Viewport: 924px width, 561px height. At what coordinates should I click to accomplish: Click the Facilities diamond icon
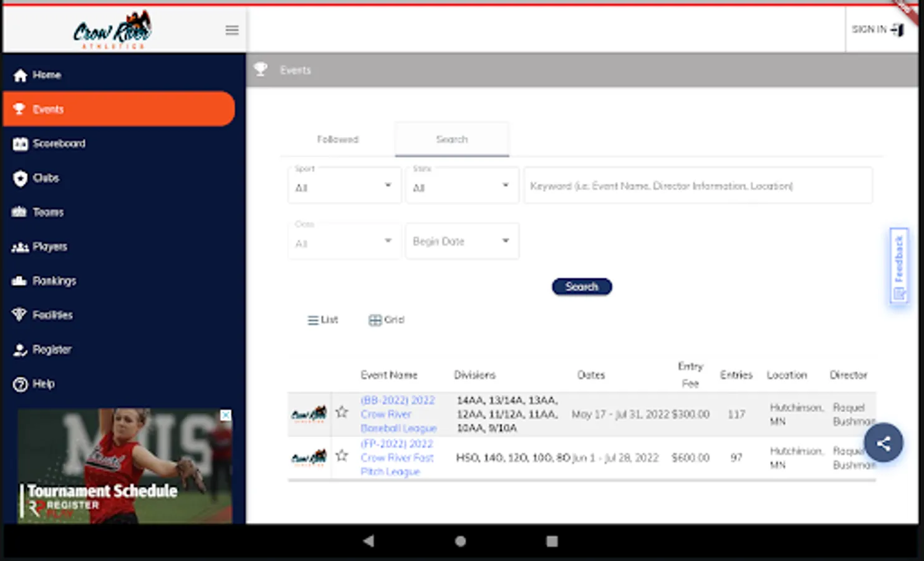pos(19,315)
